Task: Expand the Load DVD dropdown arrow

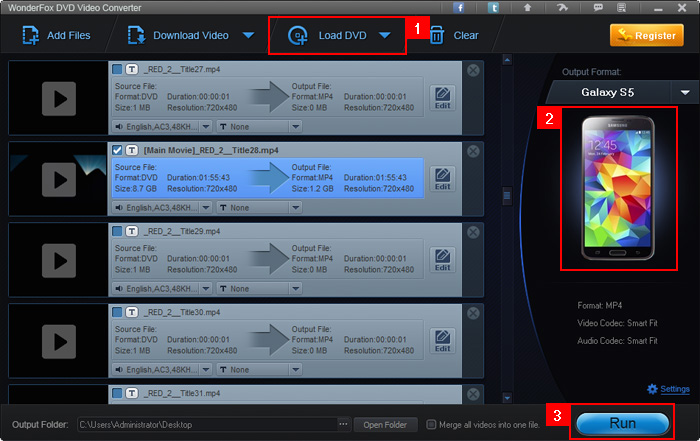Action: tap(385, 35)
